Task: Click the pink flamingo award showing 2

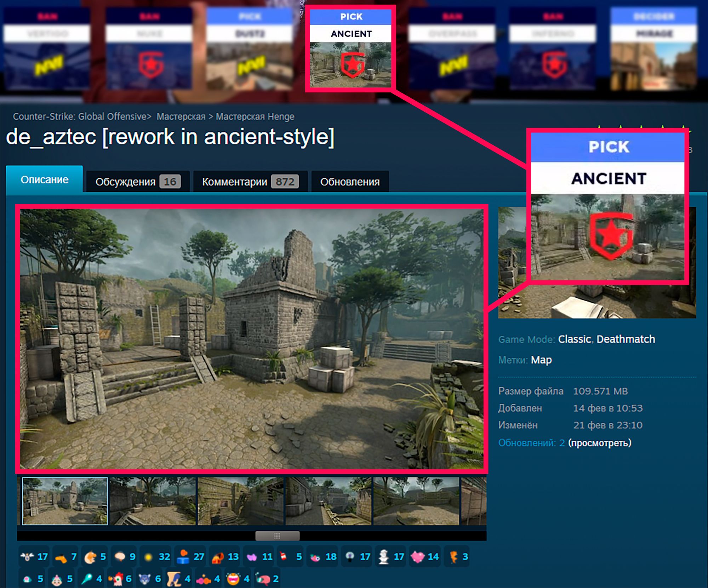Action: (x=268, y=579)
